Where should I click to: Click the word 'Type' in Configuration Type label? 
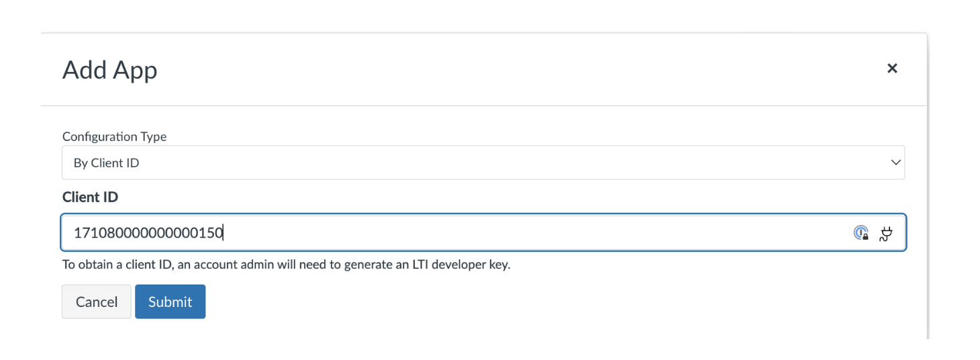(x=154, y=136)
